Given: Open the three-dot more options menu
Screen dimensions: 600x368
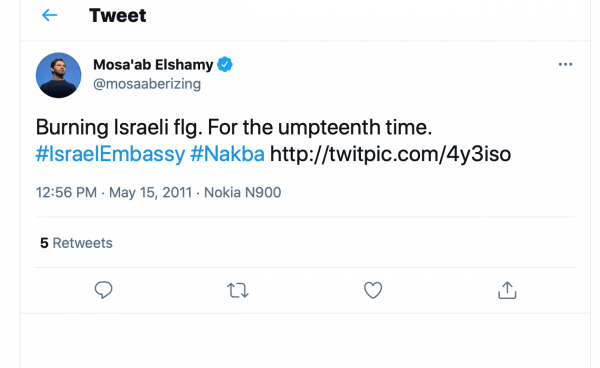Looking at the screenshot, I should 565,64.
